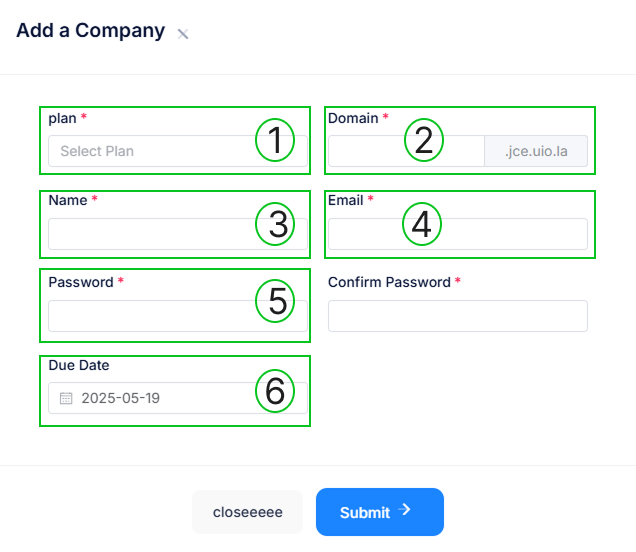
Task: Click the circled number 5 badge
Action: 275,299
